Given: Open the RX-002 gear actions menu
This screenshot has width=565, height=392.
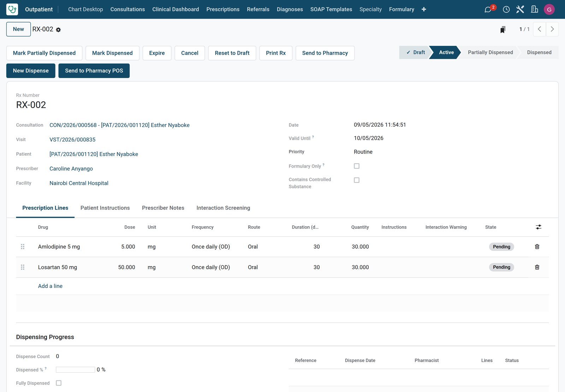Looking at the screenshot, I should (58, 30).
